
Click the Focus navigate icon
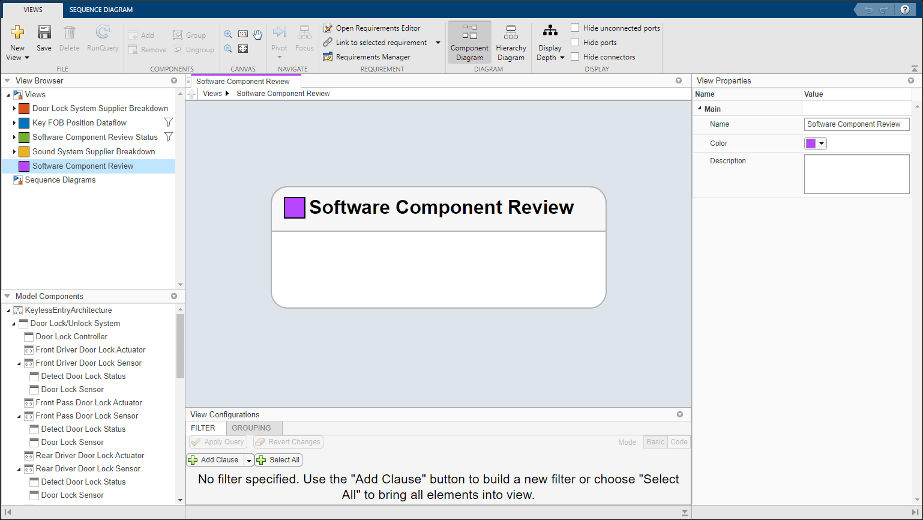304,32
